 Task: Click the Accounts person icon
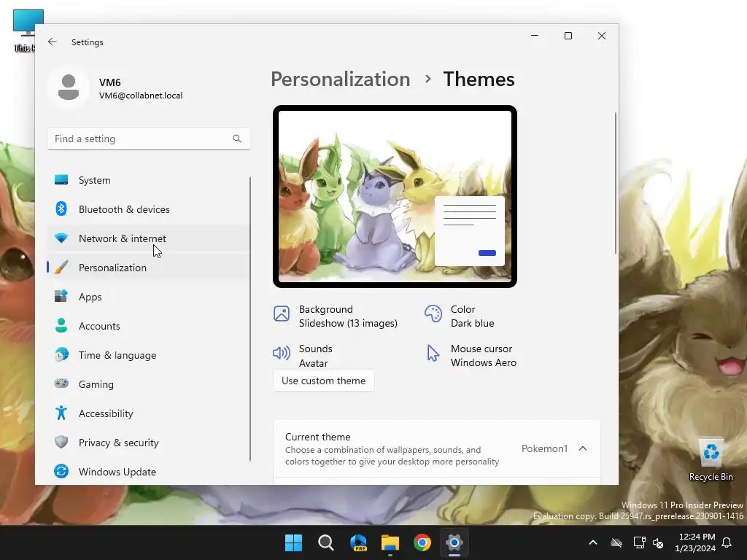pyautogui.click(x=61, y=325)
